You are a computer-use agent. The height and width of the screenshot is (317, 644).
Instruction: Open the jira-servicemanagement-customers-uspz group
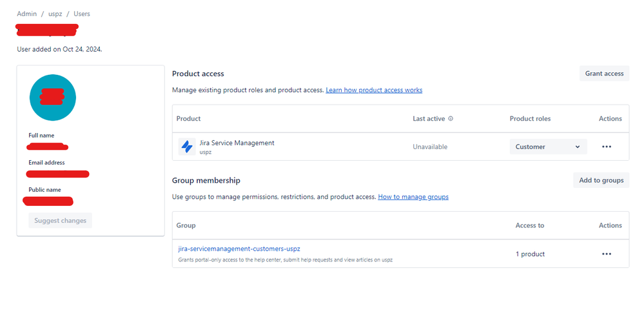coord(239,249)
